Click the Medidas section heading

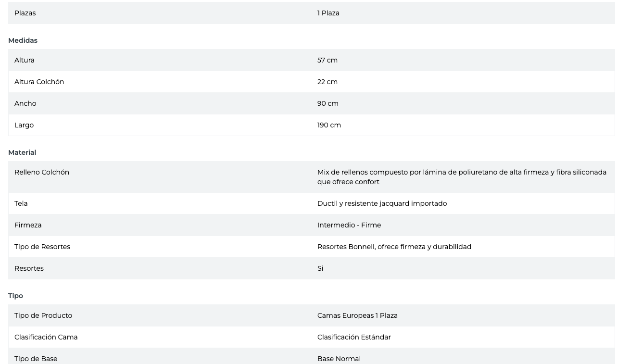coord(23,40)
